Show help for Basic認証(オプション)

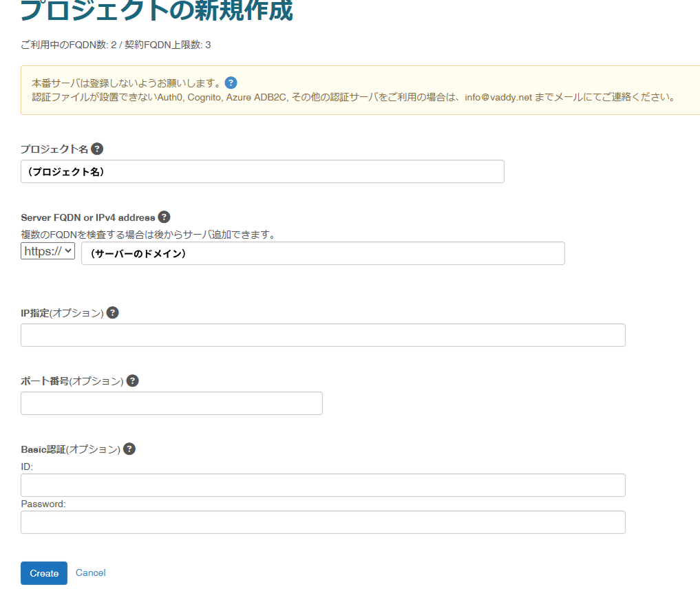coord(129,449)
